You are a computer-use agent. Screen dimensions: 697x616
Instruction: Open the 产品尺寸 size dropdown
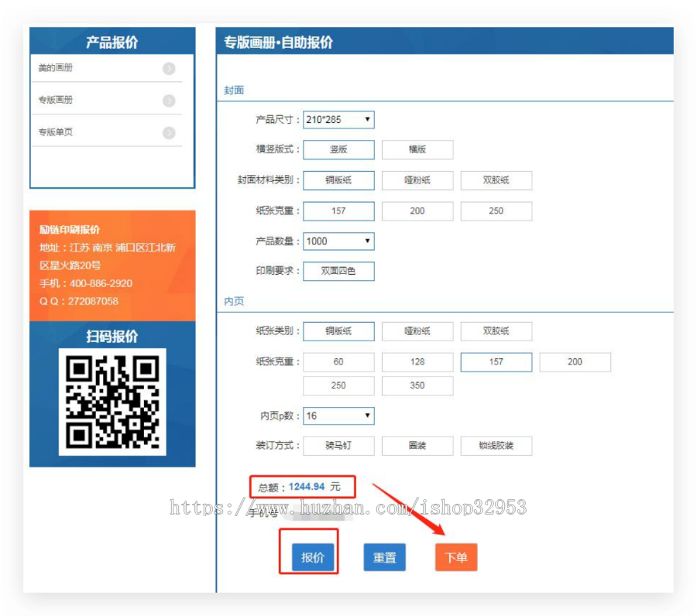point(338,119)
